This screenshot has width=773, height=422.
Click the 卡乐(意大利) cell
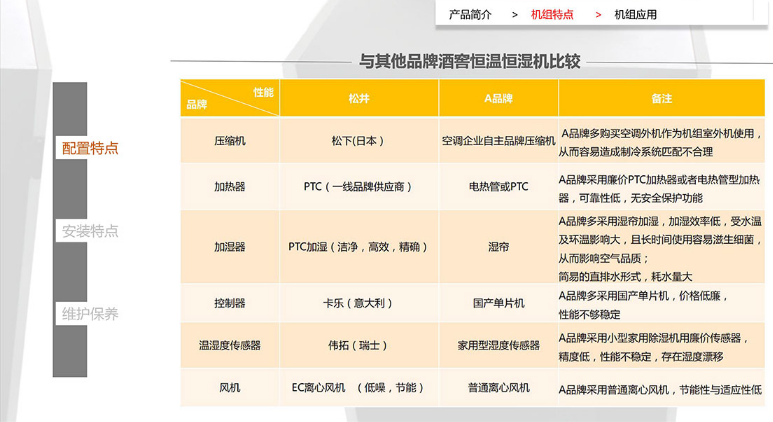coord(358,301)
